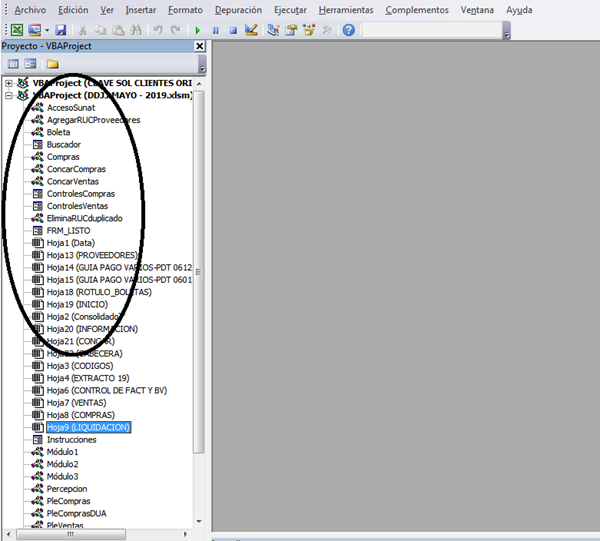
Task: Select Hoja18 (ROTULO_BOLETAS) sheet object
Action: [99, 292]
